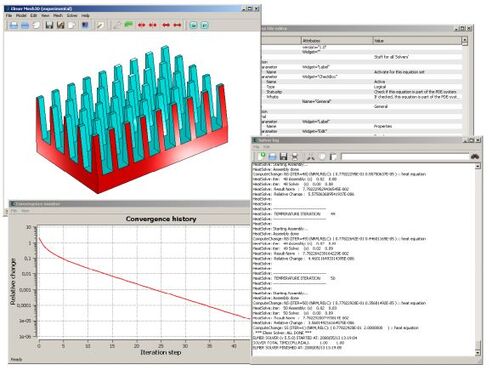Open the Edit menu in main window
The width and height of the screenshot is (492, 376).
pyautogui.click(x=34, y=16)
